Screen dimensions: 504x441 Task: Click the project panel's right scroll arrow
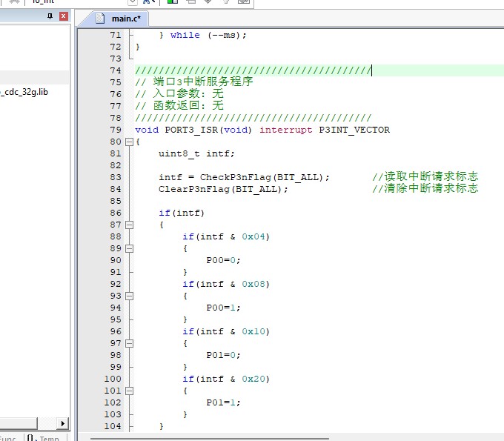pos(62,423)
